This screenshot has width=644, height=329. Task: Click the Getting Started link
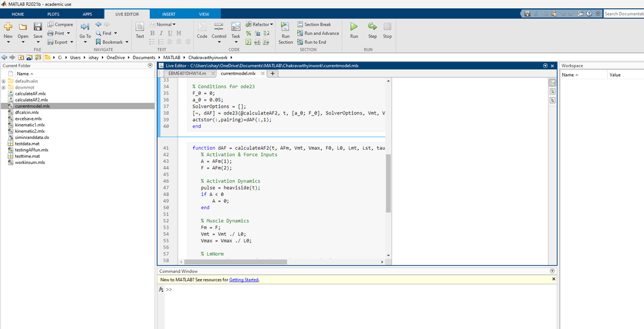coord(244,280)
